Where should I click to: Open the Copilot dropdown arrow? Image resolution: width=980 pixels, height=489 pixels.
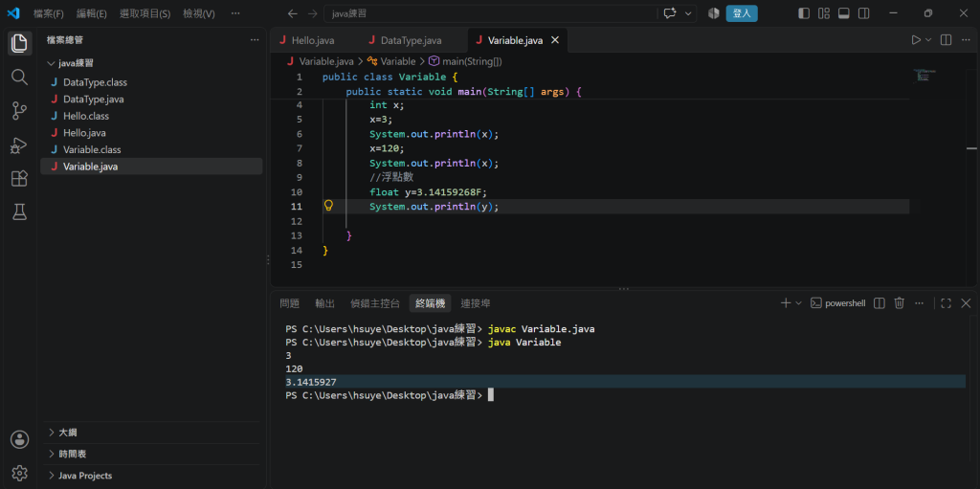click(x=688, y=13)
